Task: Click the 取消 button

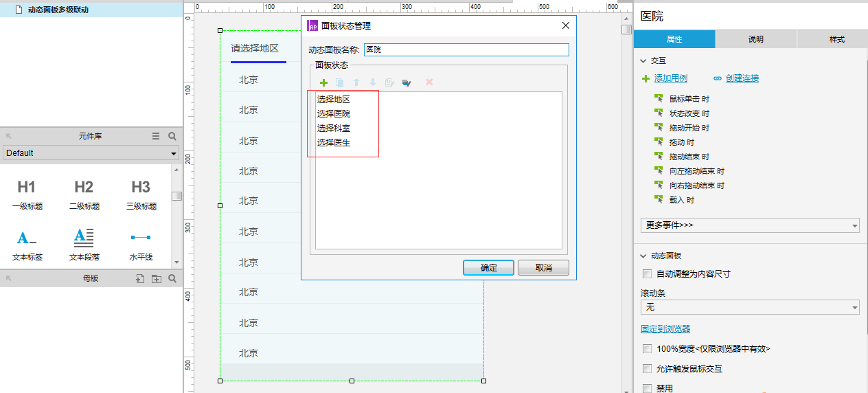Action: click(x=543, y=268)
